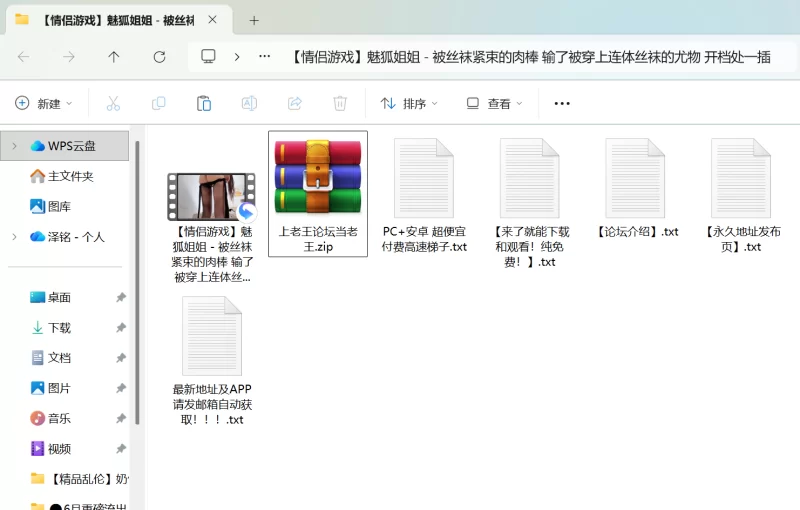Image resolution: width=800 pixels, height=510 pixels.
Task: Go up one folder level
Action: click(114, 57)
